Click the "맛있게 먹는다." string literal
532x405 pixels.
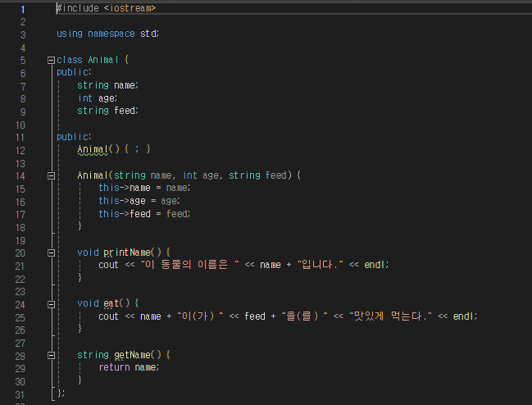pyautogui.click(x=391, y=316)
